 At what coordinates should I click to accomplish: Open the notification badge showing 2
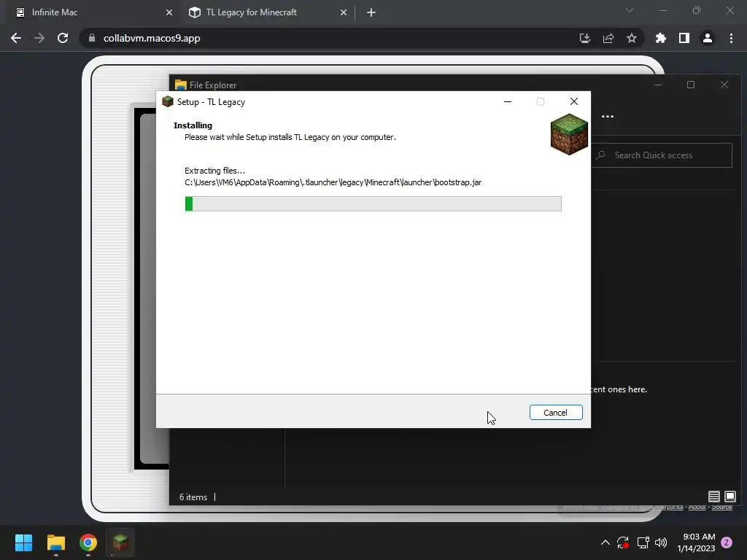tap(727, 542)
